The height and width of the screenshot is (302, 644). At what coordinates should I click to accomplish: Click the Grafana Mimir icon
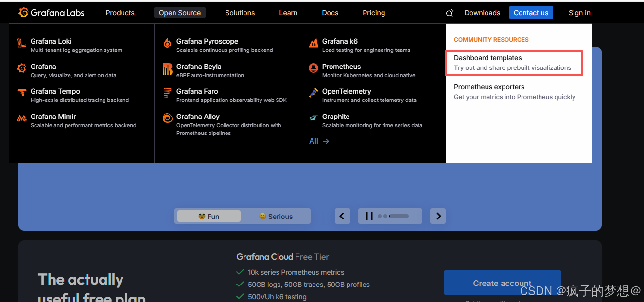(x=21, y=118)
